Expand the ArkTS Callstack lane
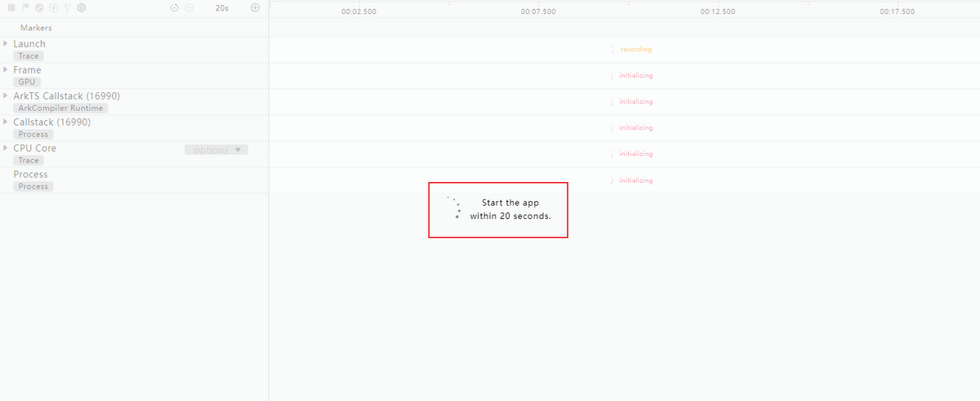 [x=6, y=96]
